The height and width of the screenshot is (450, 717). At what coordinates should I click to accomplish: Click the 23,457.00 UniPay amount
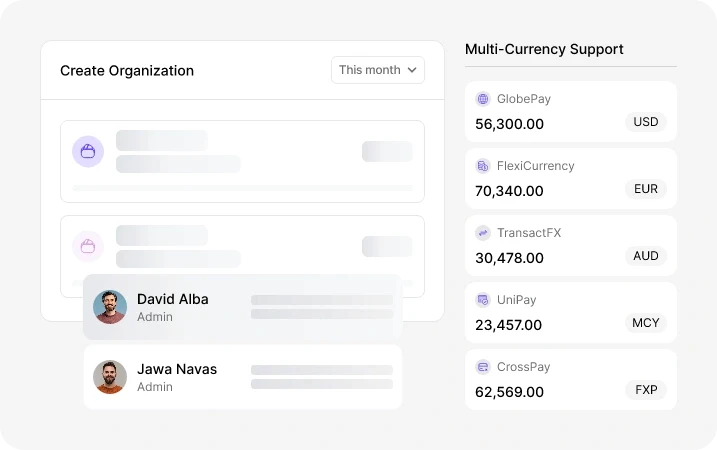(508, 325)
